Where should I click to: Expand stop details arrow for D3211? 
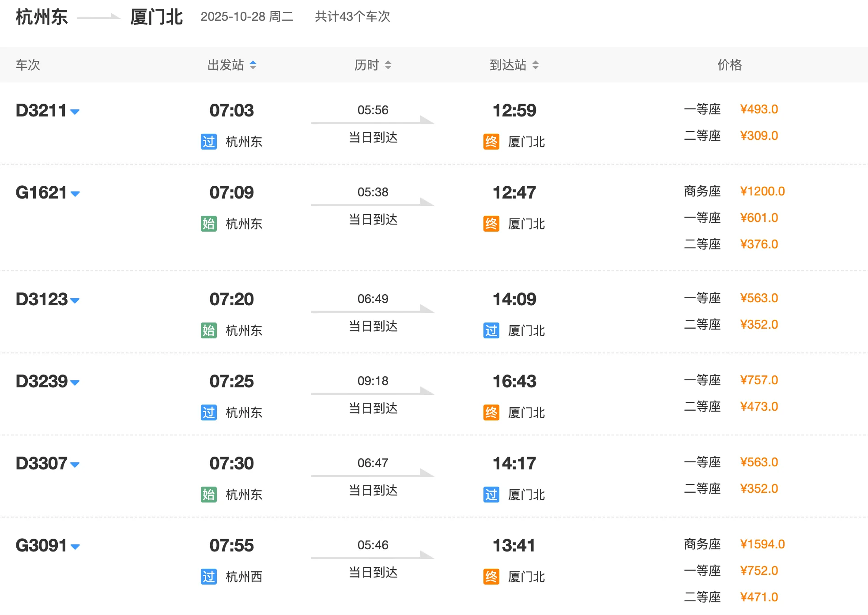(75, 112)
